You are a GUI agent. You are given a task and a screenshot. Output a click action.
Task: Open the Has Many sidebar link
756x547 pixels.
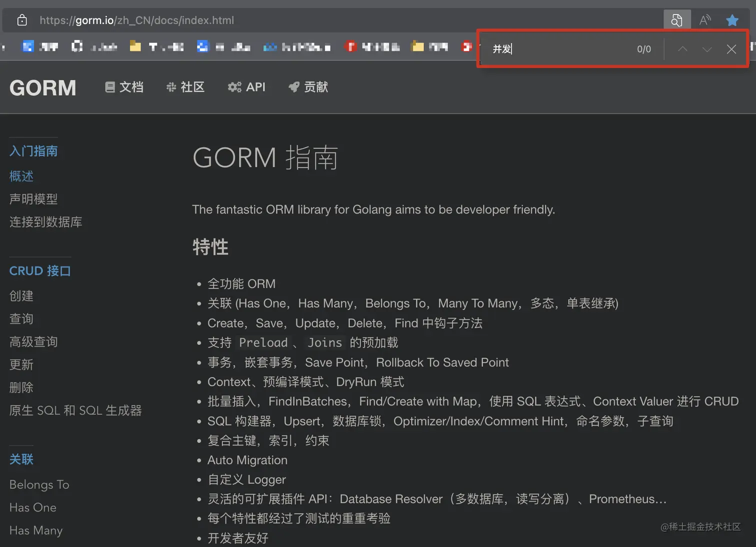click(x=36, y=530)
